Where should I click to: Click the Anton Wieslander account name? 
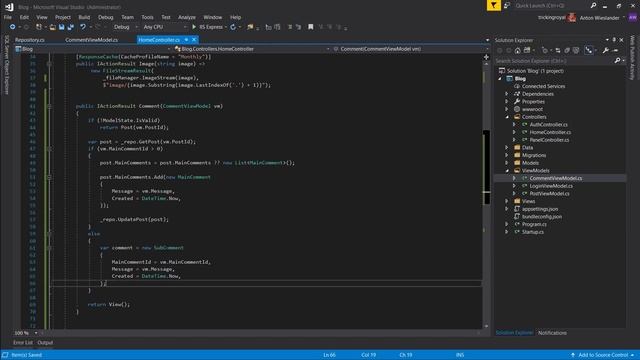pyautogui.click(x=599, y=18)
